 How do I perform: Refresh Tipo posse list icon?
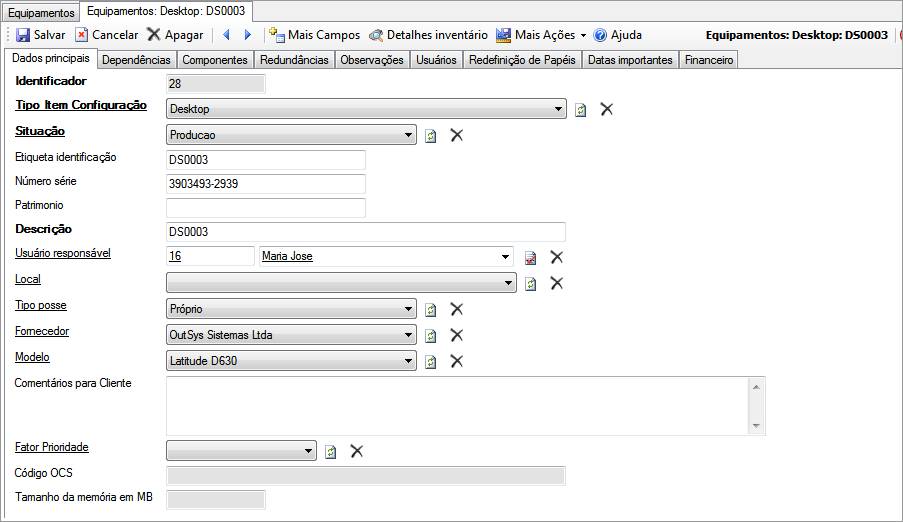tap(430, 309)
